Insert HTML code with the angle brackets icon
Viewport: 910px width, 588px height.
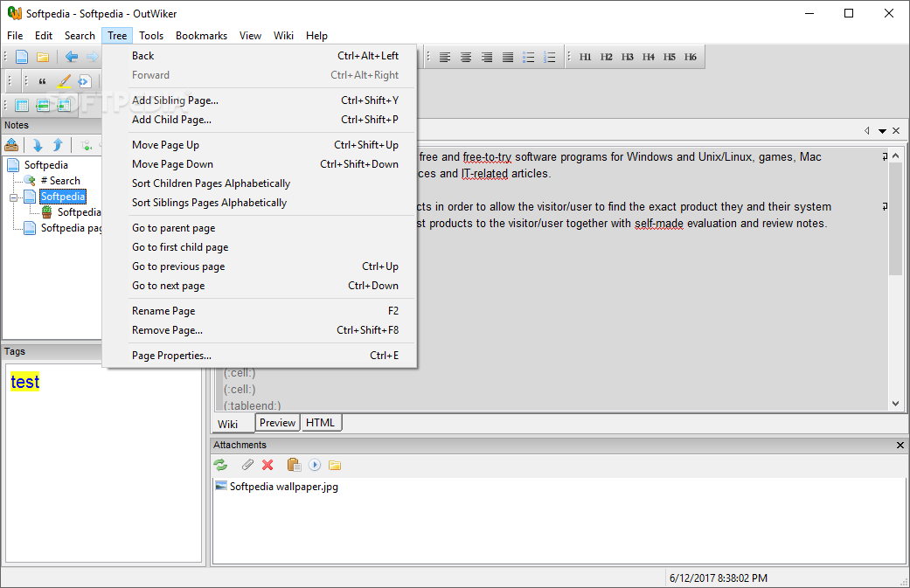coord(85,81)
